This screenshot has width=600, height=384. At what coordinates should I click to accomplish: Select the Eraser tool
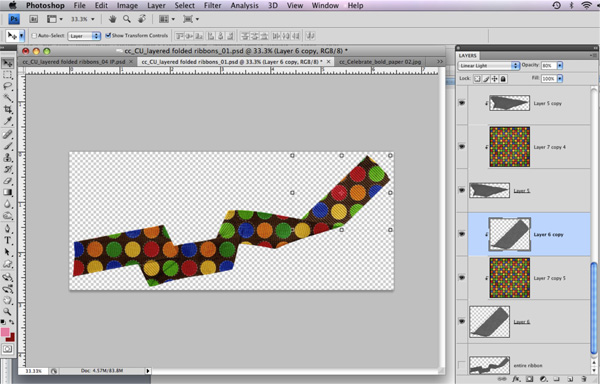coord(8,181)
